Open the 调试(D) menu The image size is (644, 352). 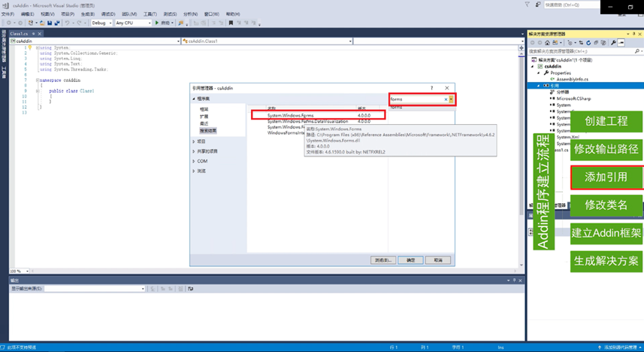108,14
